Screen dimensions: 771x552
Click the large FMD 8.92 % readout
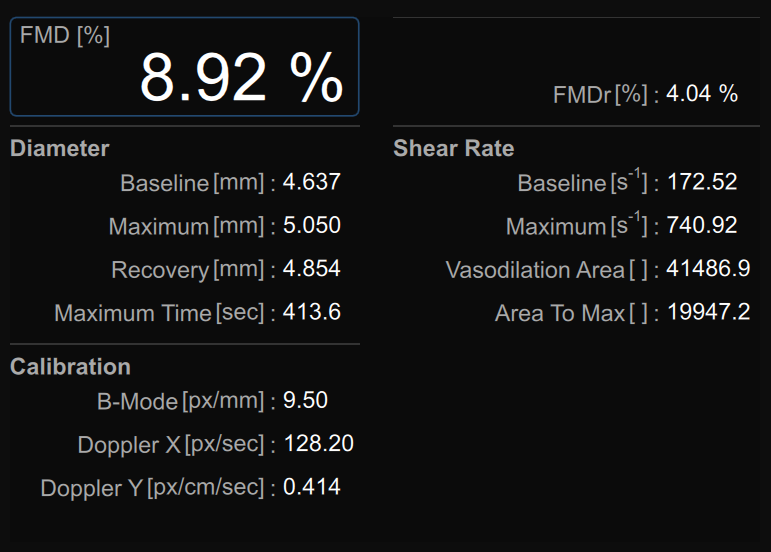coord(241,78)
